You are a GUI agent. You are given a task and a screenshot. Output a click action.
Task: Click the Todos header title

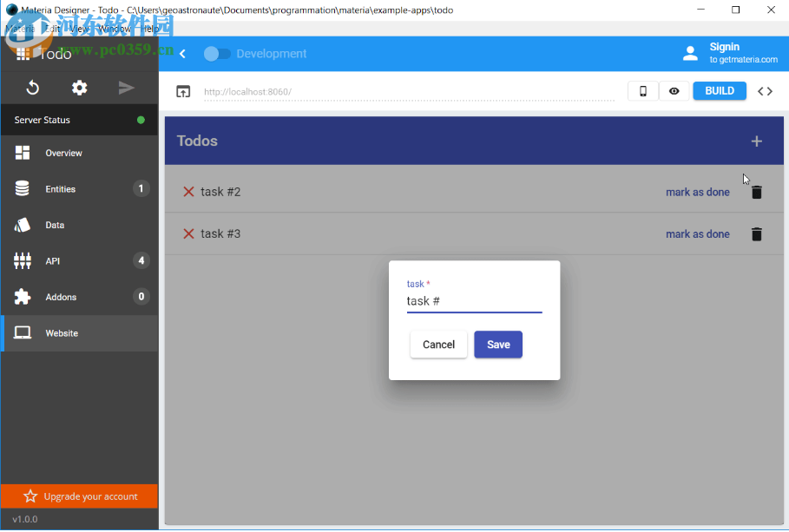[x=197, y=141]
